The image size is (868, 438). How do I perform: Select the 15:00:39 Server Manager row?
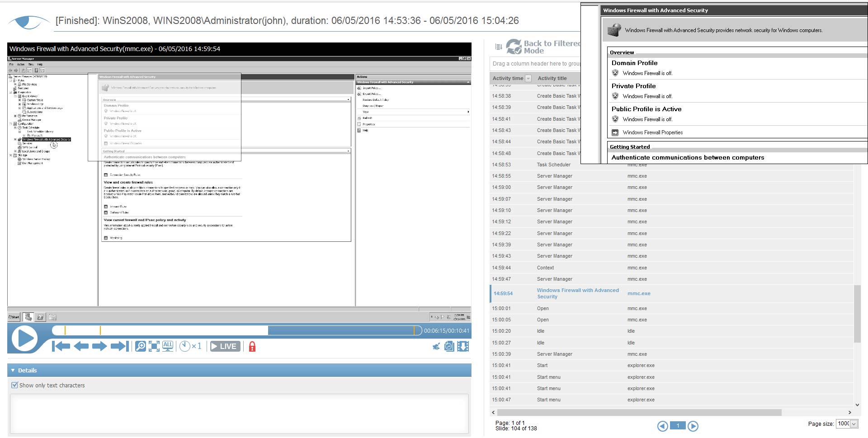(x=671, y=354)
